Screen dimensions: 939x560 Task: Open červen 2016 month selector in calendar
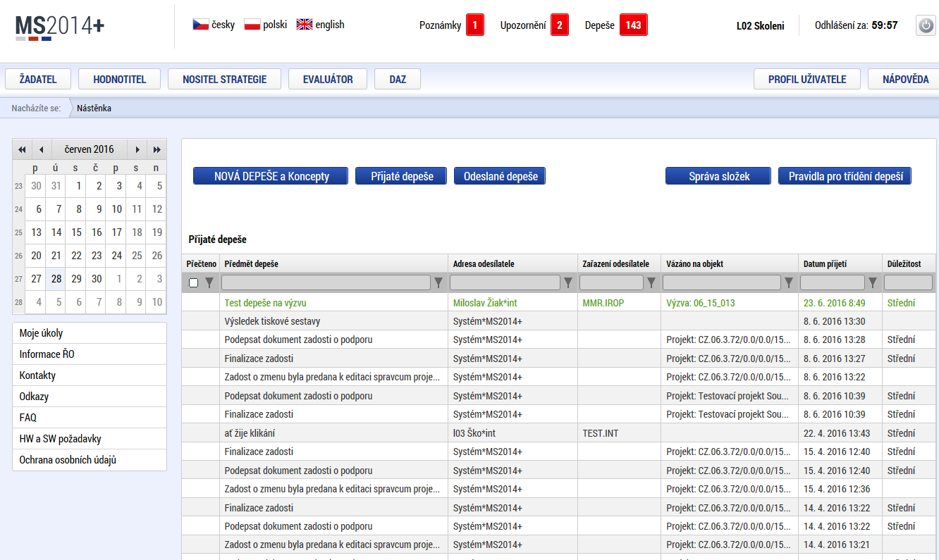(89, 149)
